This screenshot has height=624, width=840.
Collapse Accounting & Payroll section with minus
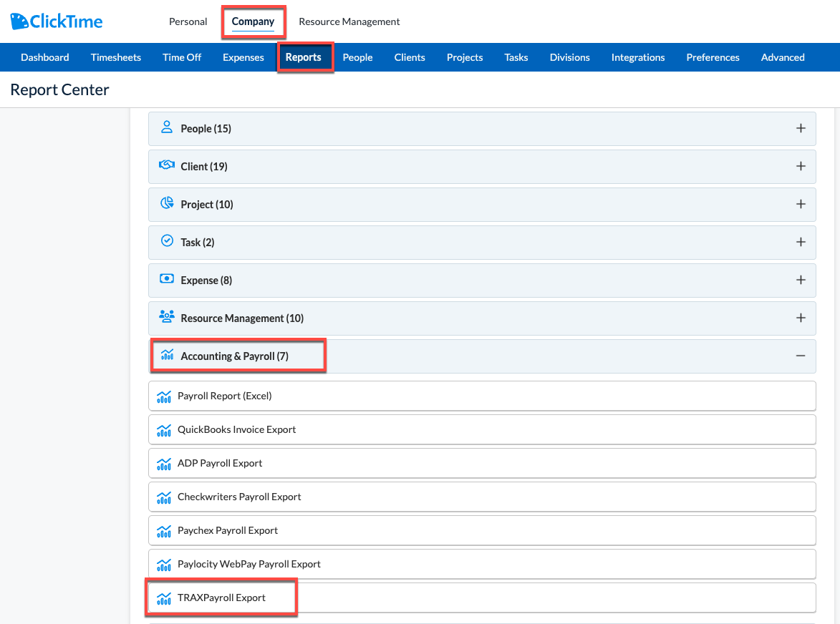pyautogui.click(x=801, y=356)
